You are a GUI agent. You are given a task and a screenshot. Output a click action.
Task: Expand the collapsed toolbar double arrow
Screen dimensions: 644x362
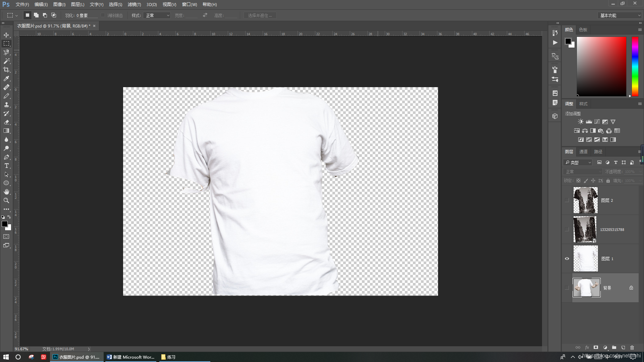click(x=3, y=23)
